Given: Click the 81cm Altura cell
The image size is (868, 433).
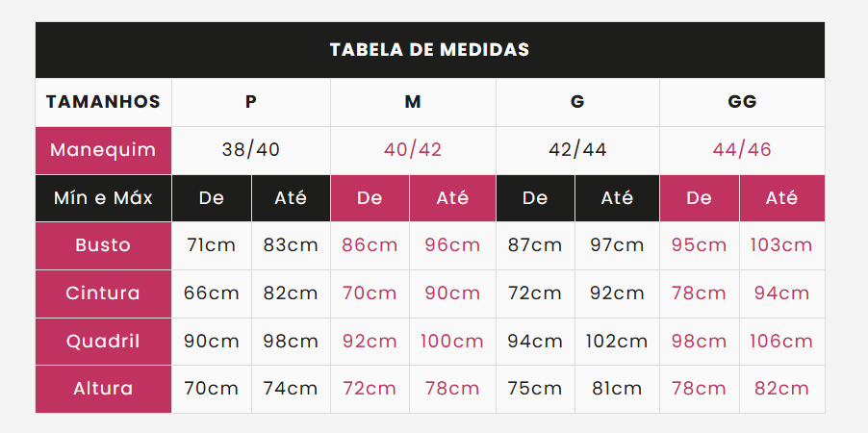Looking at the screenshot, I should pos(617,389).
